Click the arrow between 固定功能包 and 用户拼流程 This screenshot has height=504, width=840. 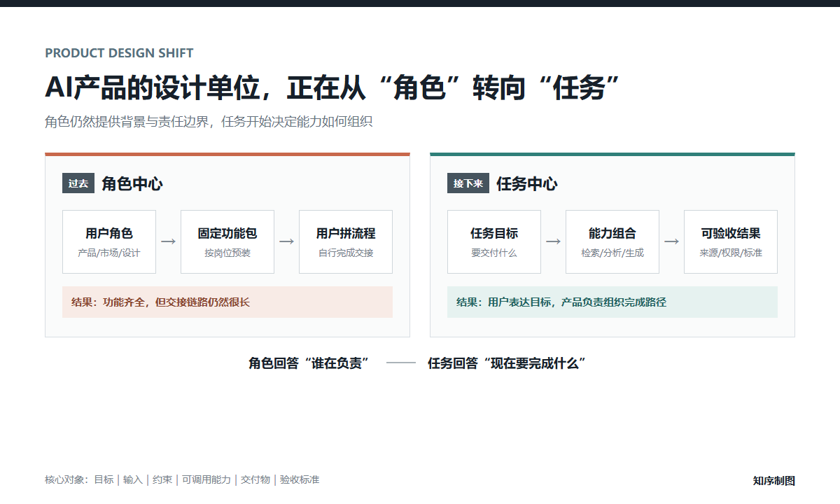pyautogui.click(x=286, y=241)
